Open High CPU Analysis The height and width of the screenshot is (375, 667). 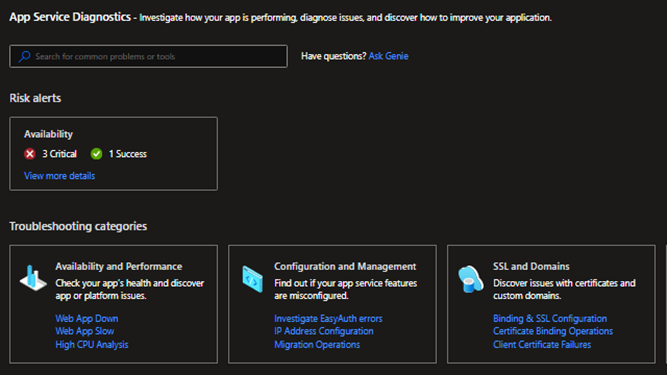[x=92, y=344]
